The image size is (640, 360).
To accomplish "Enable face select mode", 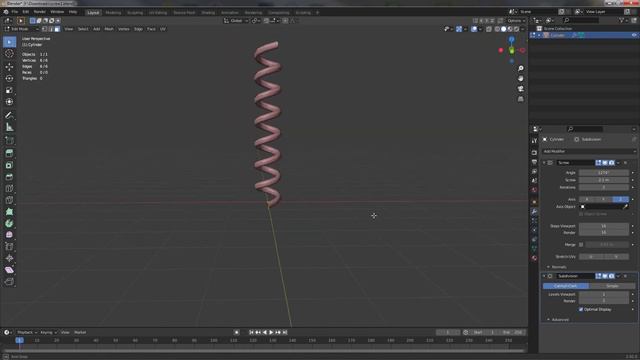I will (x=57, y=29).
